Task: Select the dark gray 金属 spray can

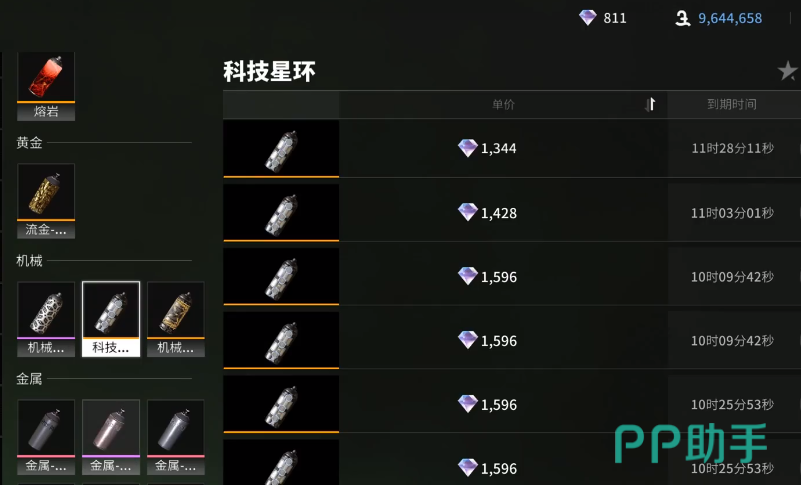Action: (x=46, y=437)
